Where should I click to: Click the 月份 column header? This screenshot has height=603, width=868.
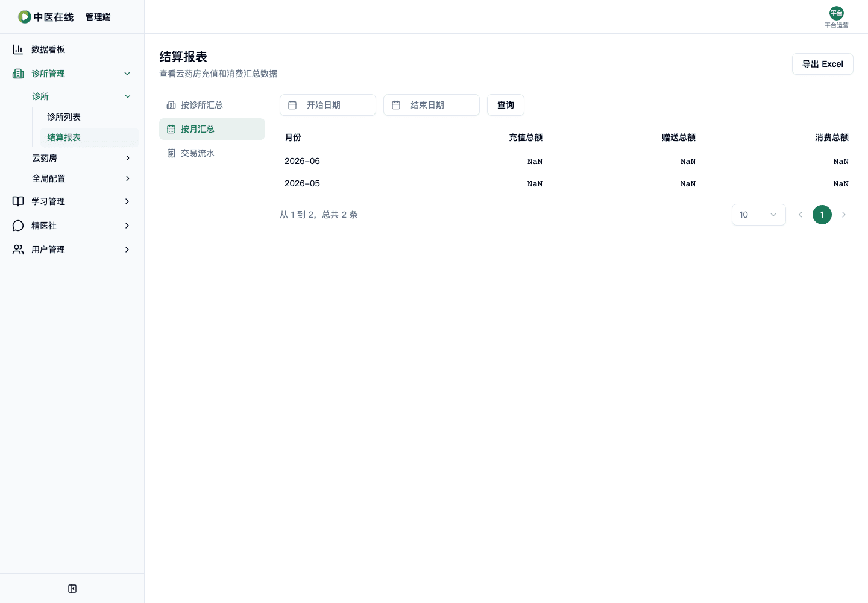point(293,137)
